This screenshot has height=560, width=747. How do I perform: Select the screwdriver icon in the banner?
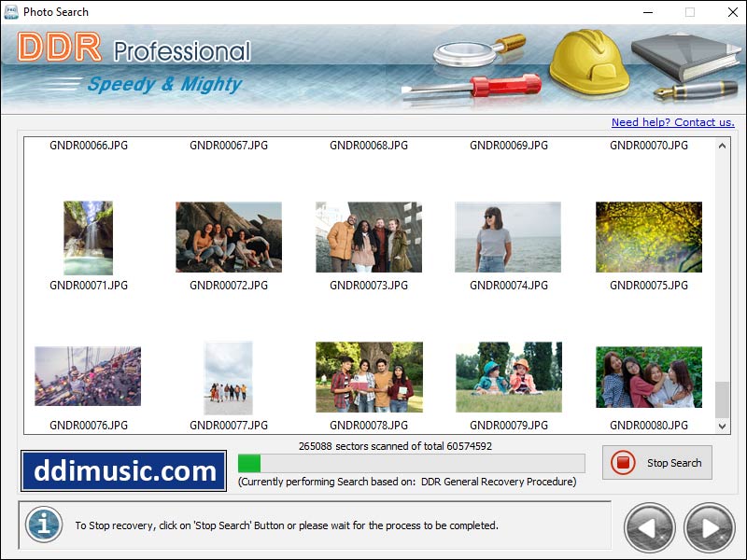[x=504, y=84]
